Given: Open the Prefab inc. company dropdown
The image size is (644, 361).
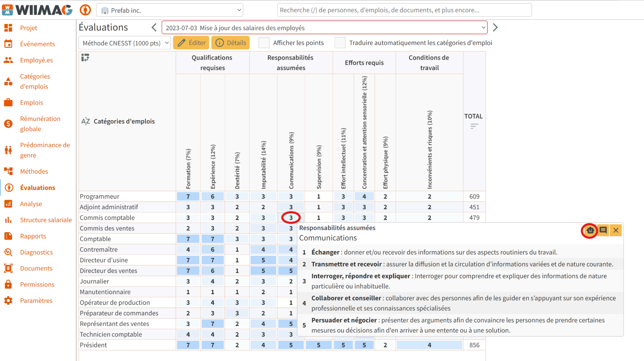Looking at the screenshot, I should [170, 10].
